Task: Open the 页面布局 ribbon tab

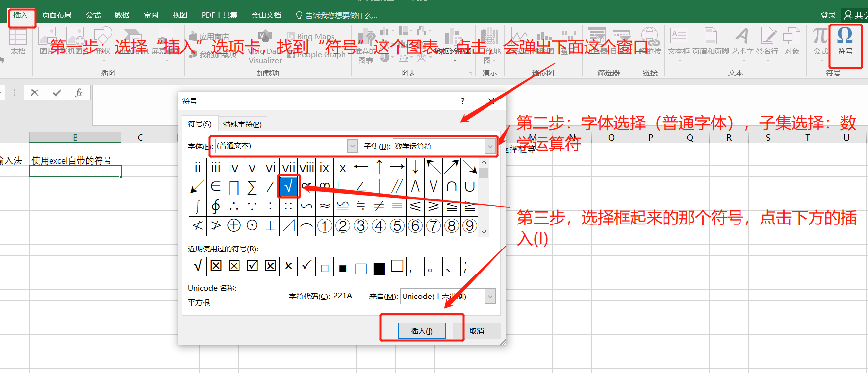Action: pos(57,15)
